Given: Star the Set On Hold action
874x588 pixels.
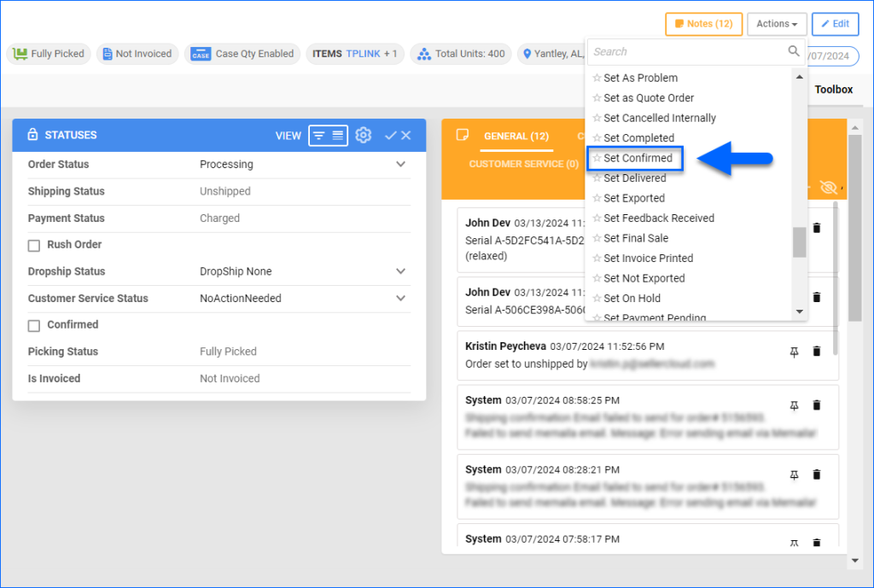Looking at the screenshot, I should click(x=596, y=298).
